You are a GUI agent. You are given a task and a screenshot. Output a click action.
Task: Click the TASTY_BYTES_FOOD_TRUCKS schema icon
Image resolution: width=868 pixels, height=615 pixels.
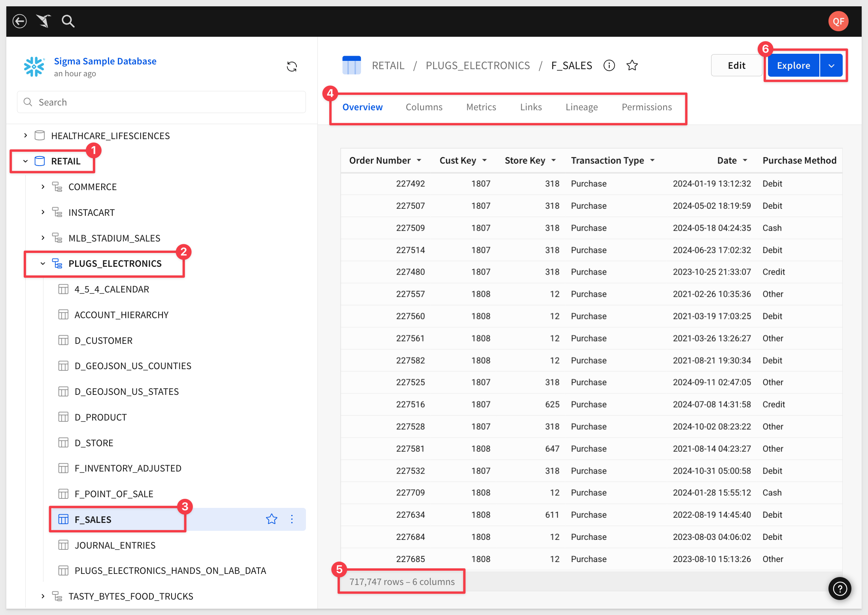point(57,596)
